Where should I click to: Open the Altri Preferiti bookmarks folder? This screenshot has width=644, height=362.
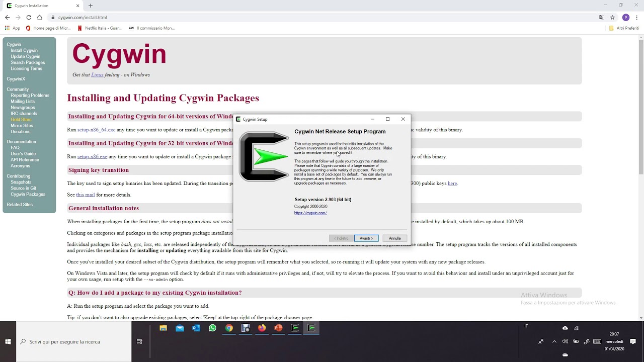pos(624,28)
